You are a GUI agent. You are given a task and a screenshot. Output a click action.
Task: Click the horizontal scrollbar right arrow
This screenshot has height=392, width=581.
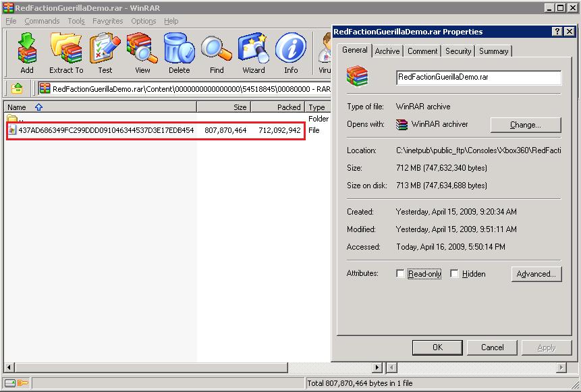[377, 368]
